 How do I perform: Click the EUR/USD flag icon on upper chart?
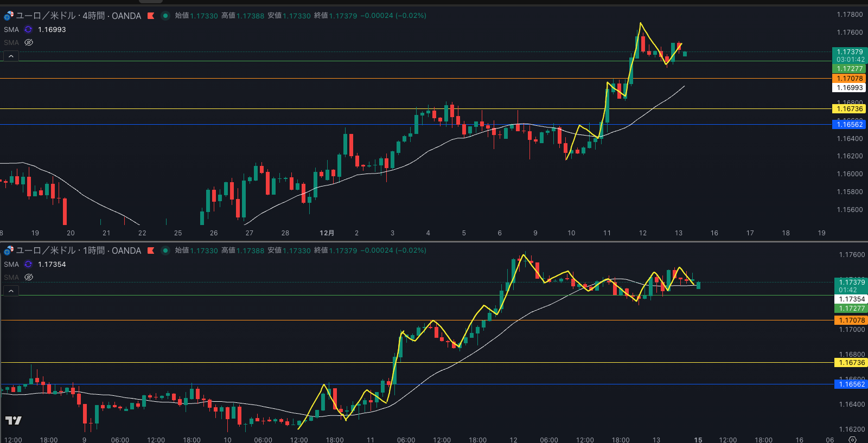[x=9, y=16]
